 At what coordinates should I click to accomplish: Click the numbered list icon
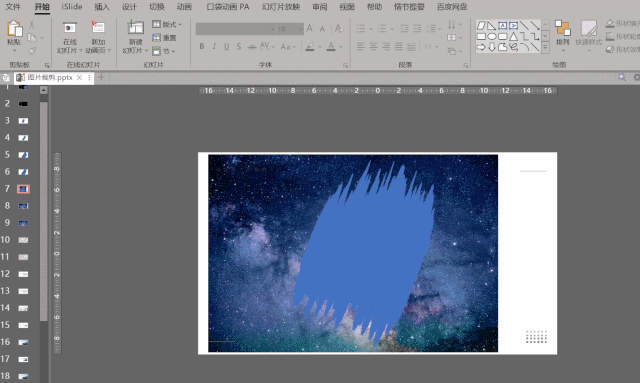click(x=382, y=29)
